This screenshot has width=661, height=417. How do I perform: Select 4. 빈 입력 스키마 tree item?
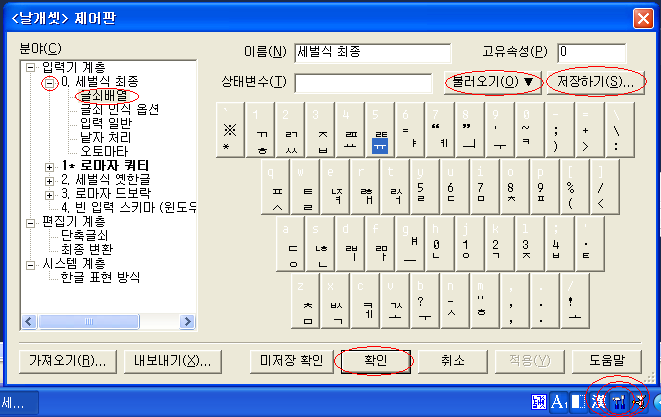coord(128,207)
